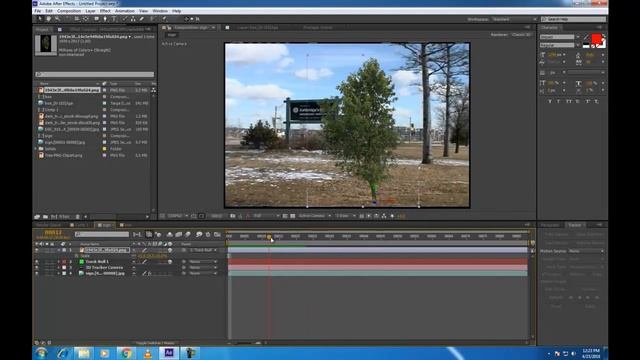Viewport: 640px width, 360px height.
Task: Select the Selection (arrow) tool
Action: (40, 19)
